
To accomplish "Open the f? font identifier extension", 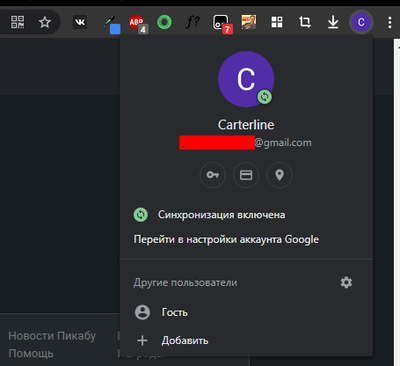I will click(x=193, y=22).
